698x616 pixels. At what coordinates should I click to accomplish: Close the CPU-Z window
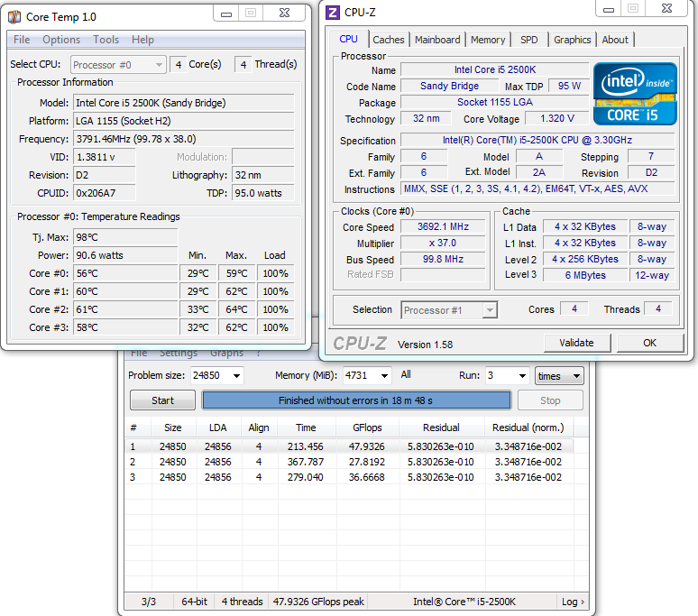pyautogui.click(x=666, y=9)
